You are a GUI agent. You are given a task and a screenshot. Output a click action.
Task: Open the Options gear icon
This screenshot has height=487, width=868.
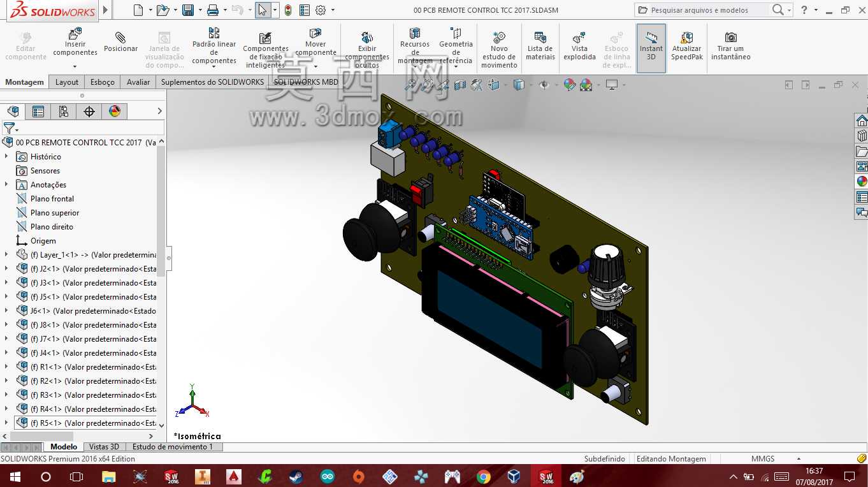click(321, 10)
